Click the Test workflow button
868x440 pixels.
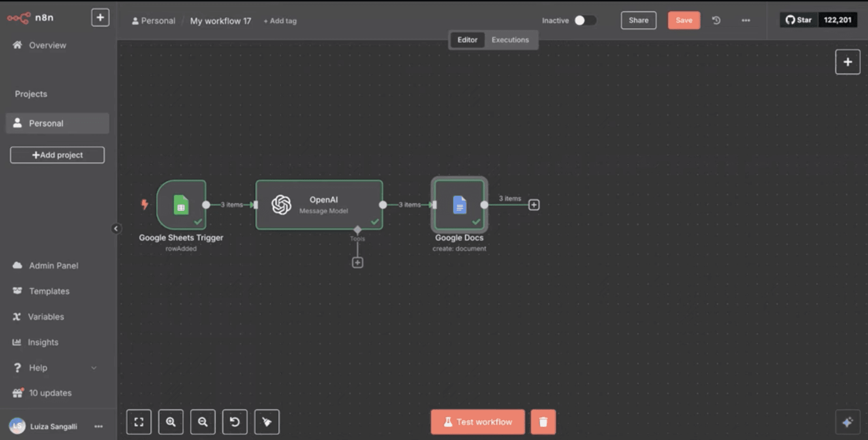tap(477, 422)
